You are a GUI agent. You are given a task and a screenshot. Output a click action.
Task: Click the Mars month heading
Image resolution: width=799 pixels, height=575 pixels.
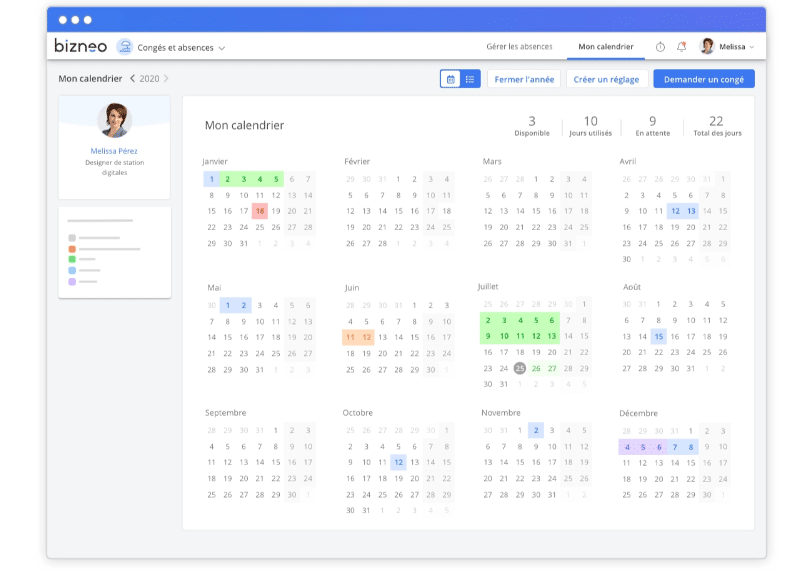(x=492, y=162)
